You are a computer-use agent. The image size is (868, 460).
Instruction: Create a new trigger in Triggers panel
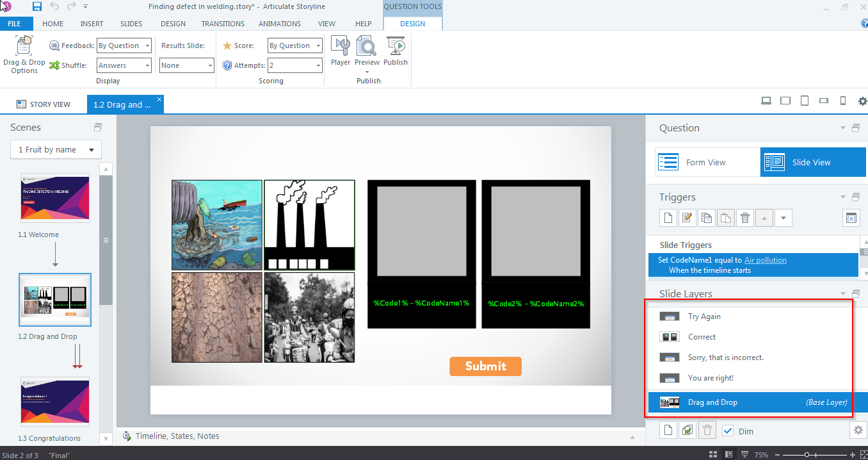click(x=668, y=218)
